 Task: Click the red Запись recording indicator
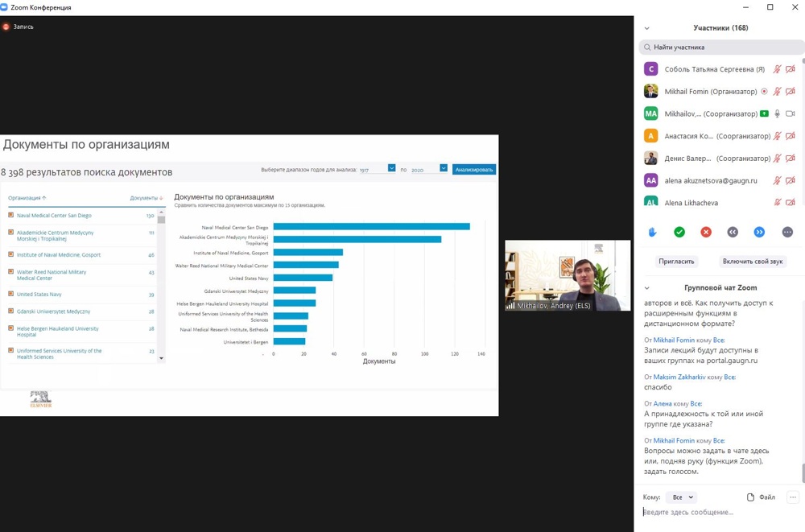coord(6,27)
